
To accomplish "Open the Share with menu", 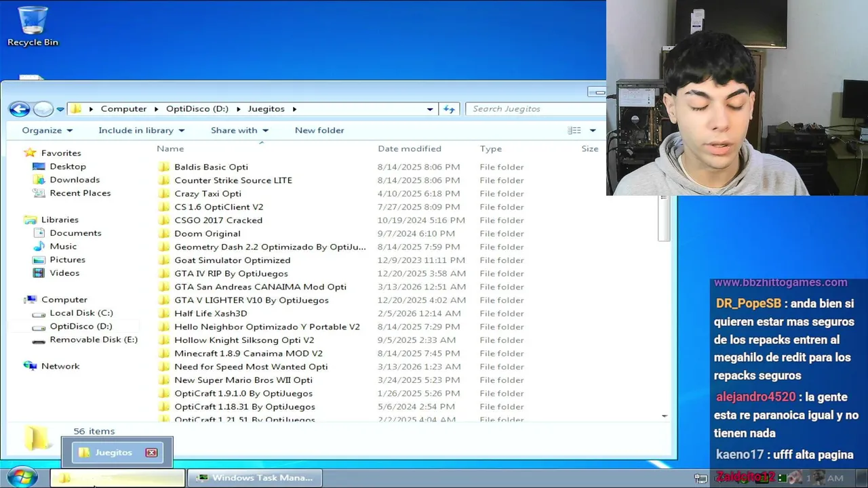I will click(x=239, y=130).
